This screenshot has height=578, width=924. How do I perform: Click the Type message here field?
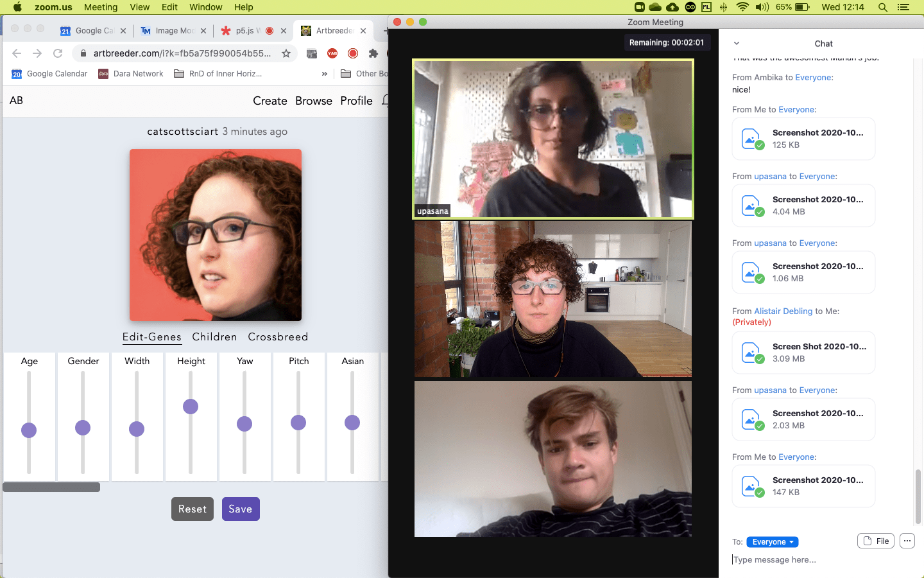pyautogui.click(x=821, y=560)
